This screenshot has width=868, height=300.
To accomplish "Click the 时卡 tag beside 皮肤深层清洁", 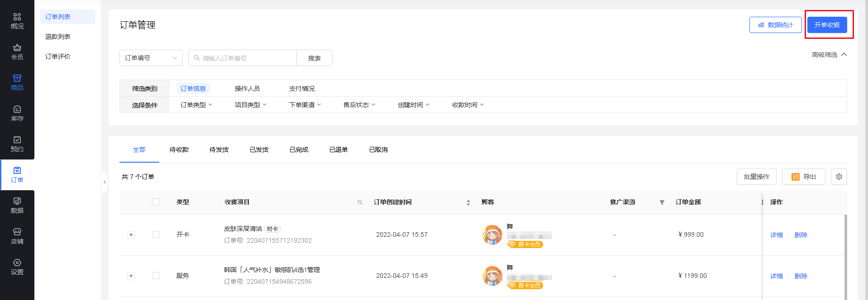I will click(x=272, y=229).
